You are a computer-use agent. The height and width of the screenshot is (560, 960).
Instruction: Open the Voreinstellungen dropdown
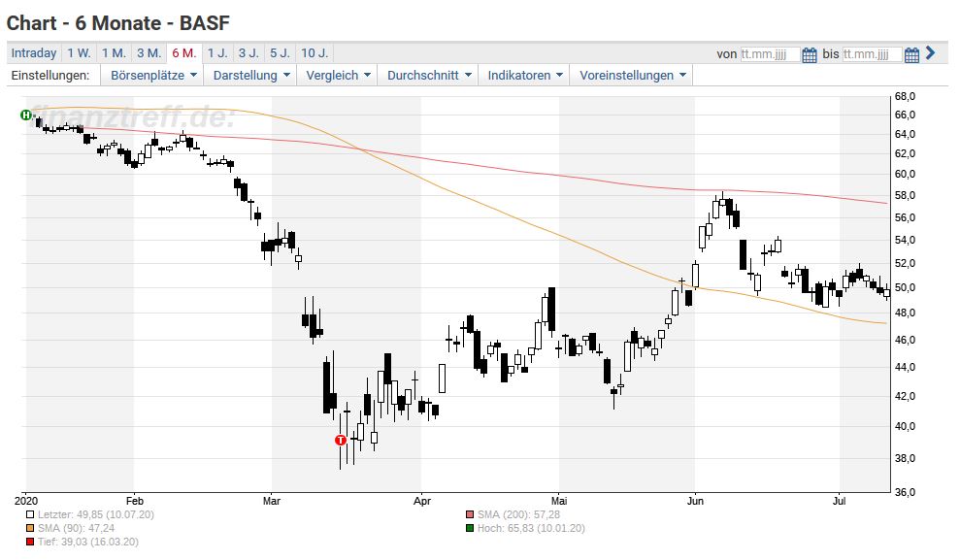pyautogui.click(x=633, y=76)
